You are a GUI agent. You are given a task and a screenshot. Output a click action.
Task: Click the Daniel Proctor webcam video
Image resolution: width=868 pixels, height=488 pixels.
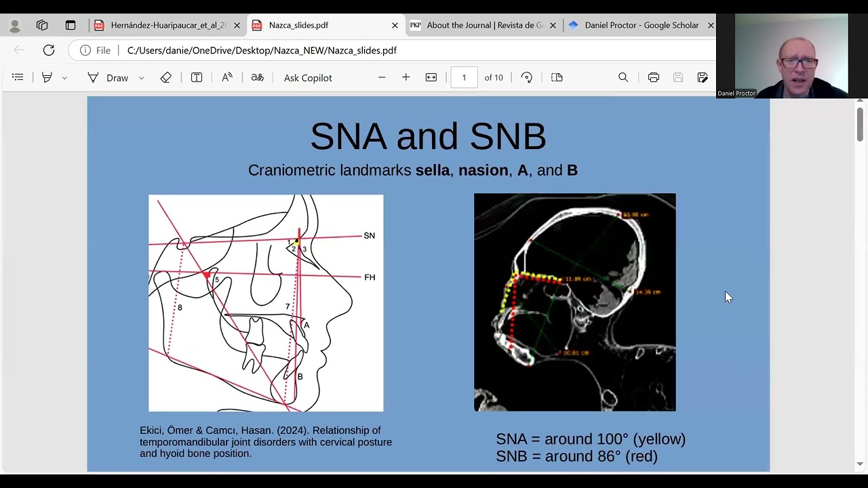coord(791,56)
